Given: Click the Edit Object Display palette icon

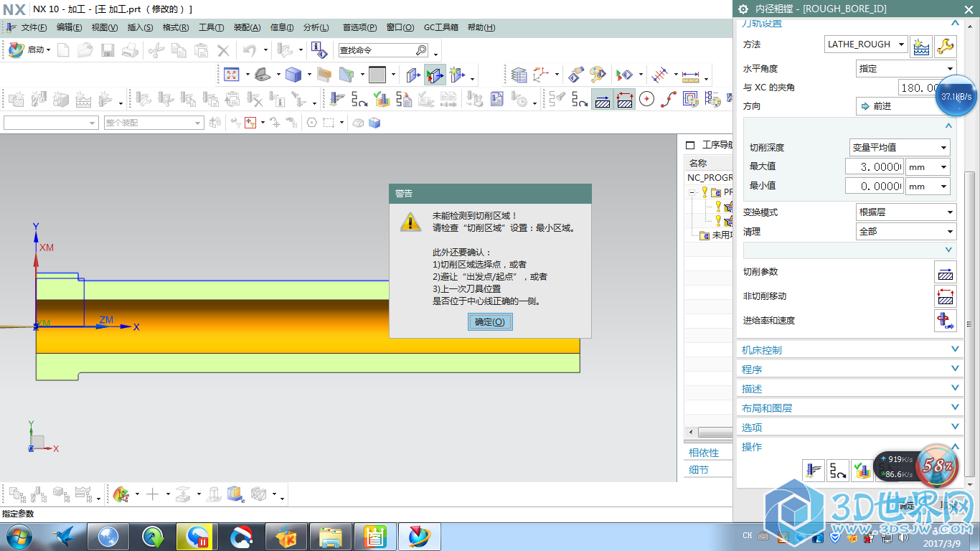Looking at the screenshot, I should click(598, 75).
